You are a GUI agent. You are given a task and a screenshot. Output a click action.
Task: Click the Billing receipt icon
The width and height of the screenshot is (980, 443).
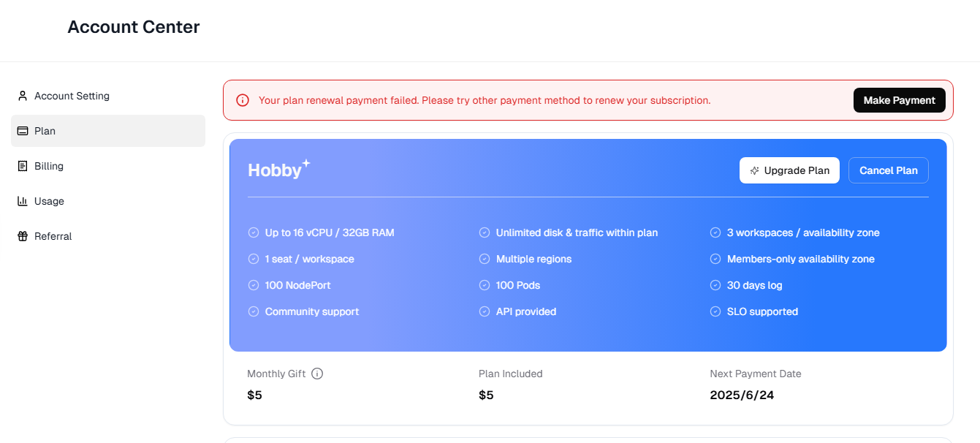(x=23, y=166)
